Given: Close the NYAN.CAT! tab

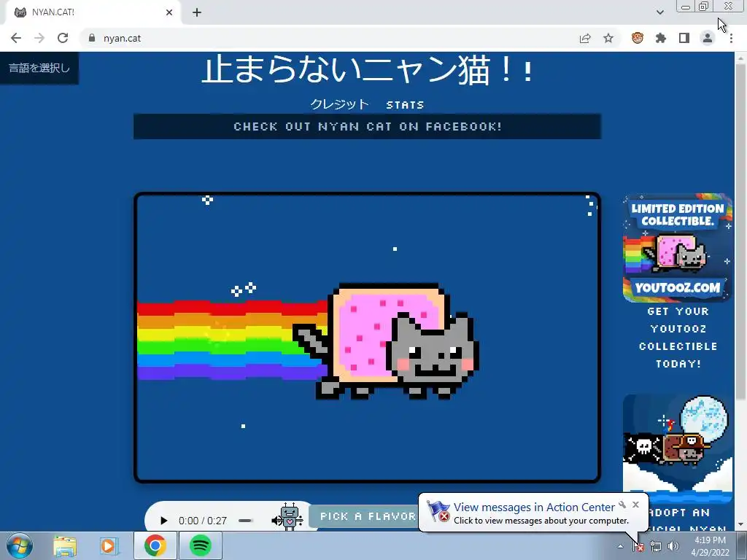Looking at the screenshot, I should [x=169, y=12].
